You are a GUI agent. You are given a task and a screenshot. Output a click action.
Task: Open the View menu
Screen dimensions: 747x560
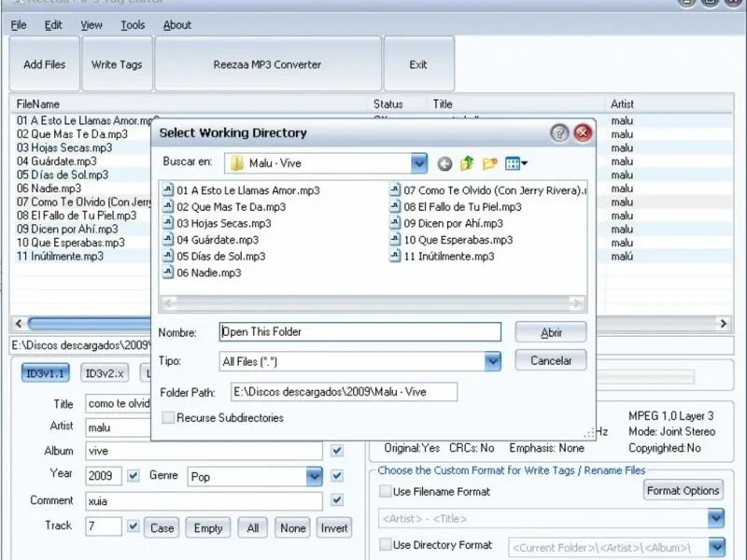91,25
